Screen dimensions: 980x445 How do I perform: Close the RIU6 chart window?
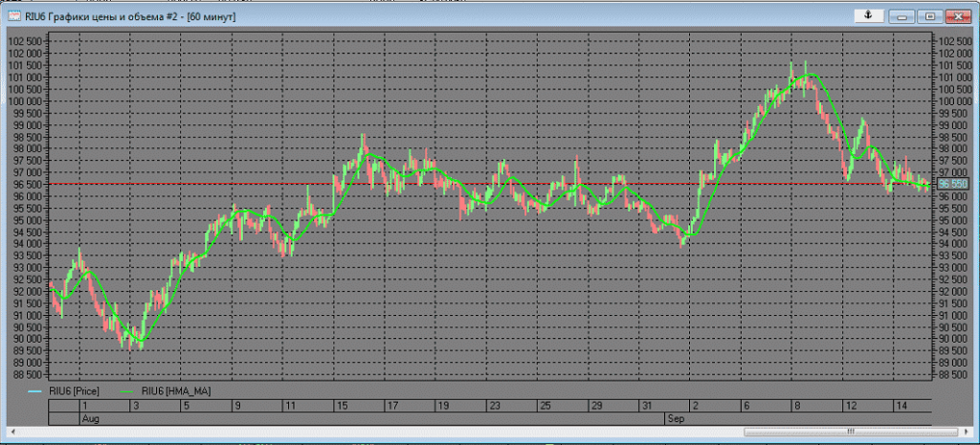coord(958,16)
